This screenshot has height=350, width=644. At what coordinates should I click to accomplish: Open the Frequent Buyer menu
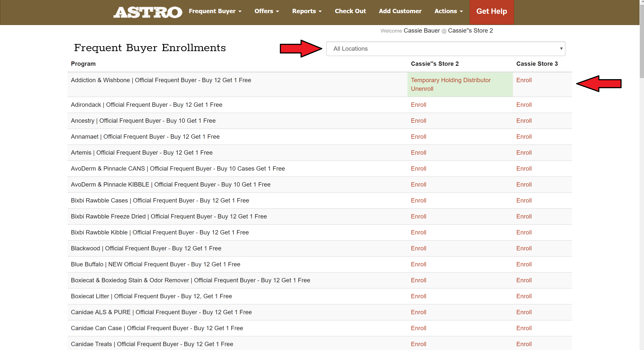pos(215,11)
